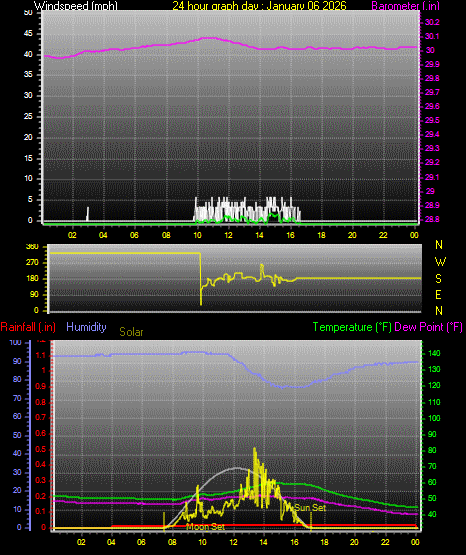Click the Solar legend label

click(131, 332)
